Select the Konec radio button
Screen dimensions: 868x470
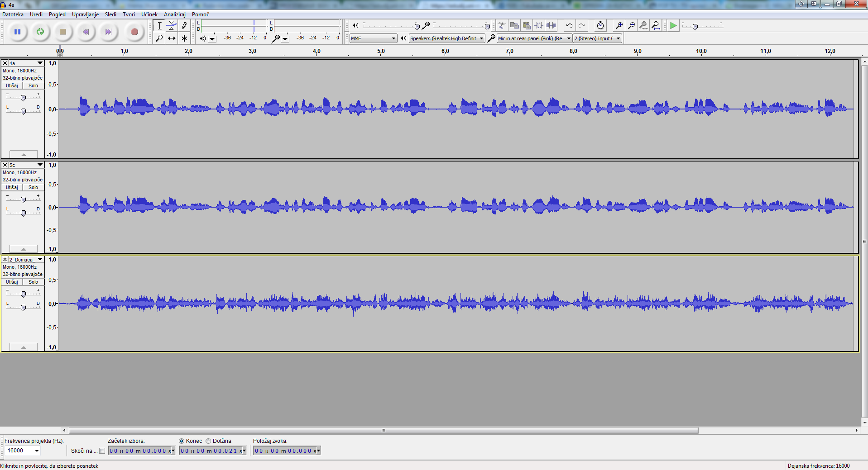pyautogui.click(x=182, y=441)
